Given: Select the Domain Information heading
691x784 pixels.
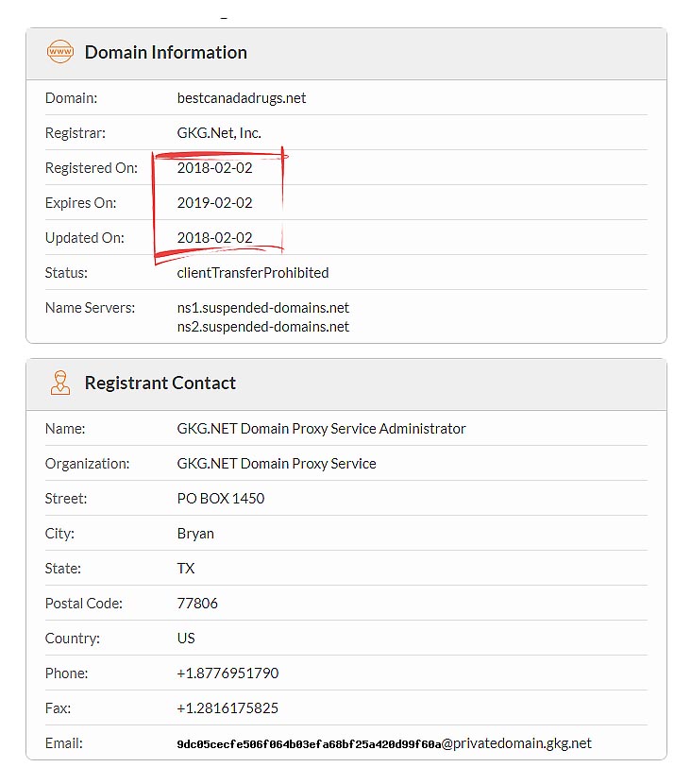Looking at the screenshot, I should pos(166,53).
